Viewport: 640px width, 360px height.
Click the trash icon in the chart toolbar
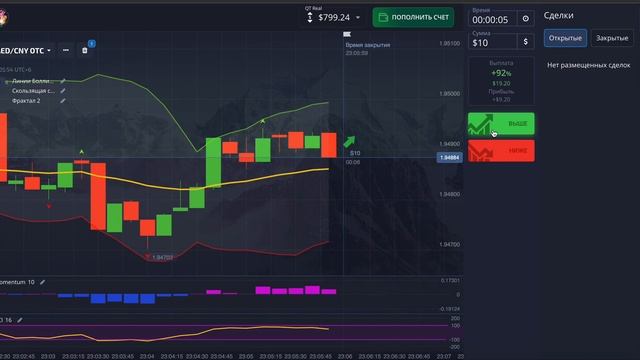(84, 51)
